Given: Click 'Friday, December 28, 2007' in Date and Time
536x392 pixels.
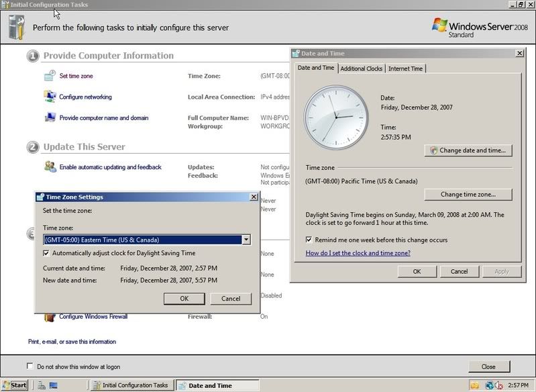Looking at the screenshot, I should (x=417, y=107).
